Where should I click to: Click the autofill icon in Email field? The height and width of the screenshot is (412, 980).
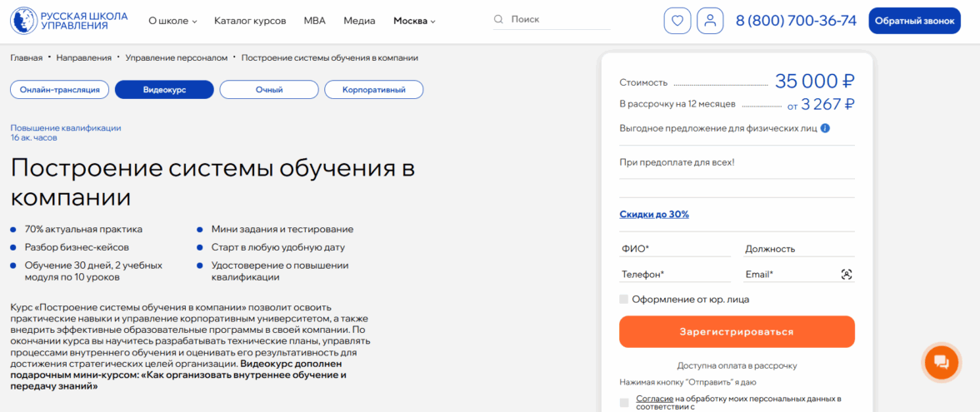coord(847,274)
